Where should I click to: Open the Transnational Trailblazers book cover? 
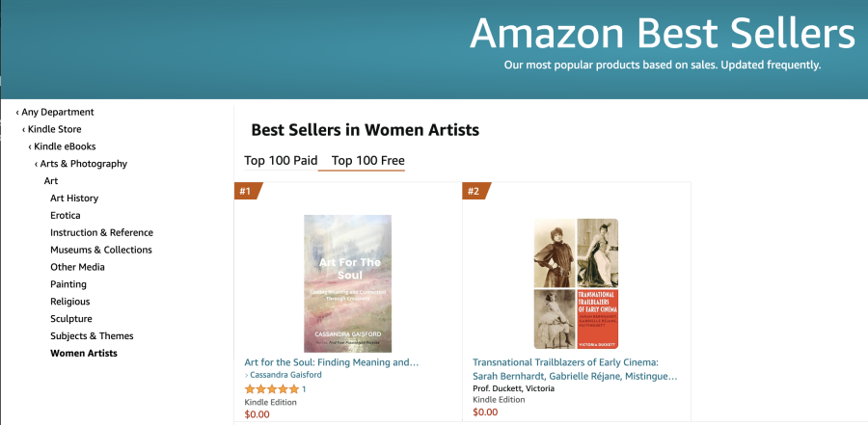(x=576, y=283)
